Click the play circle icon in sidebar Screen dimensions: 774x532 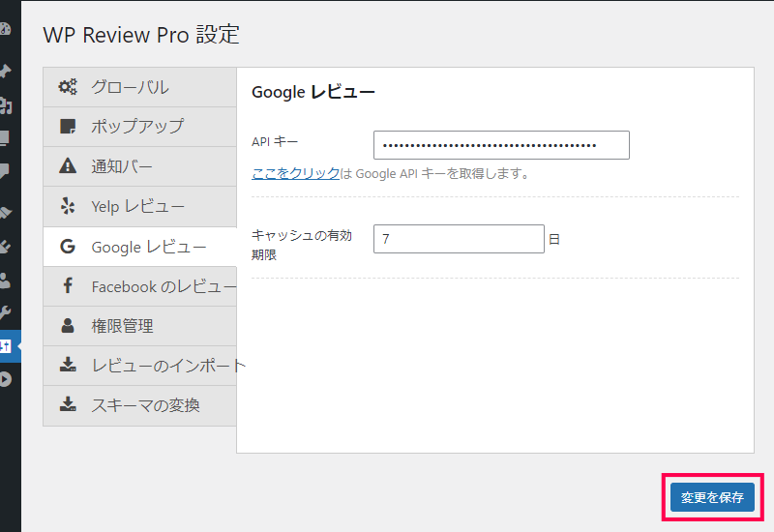(x=5, y=379)
